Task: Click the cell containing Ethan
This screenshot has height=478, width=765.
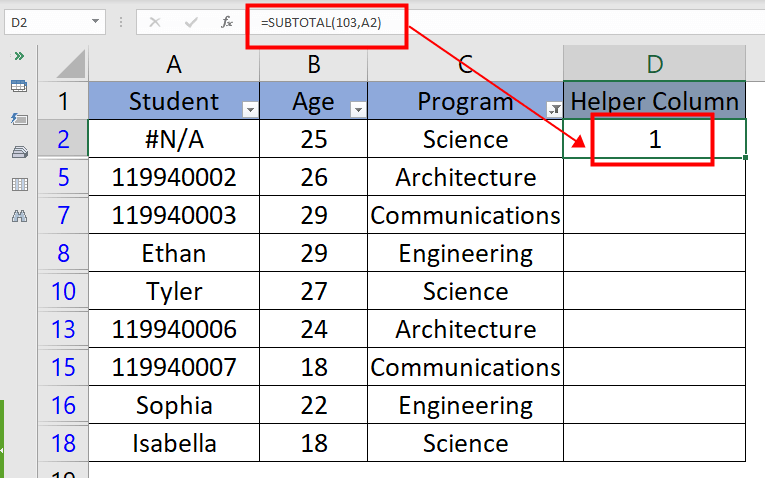Action: tap(174, 254)
